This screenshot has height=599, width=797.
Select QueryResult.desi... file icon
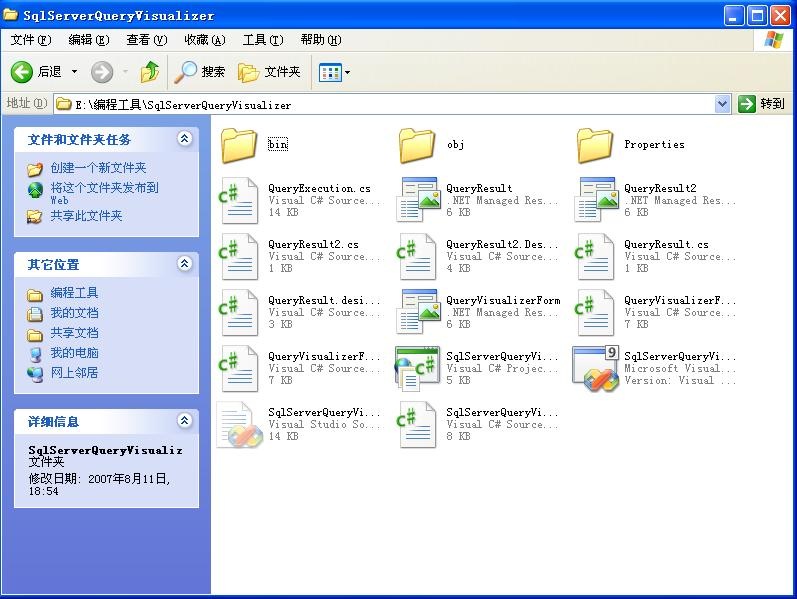[238, 312]
